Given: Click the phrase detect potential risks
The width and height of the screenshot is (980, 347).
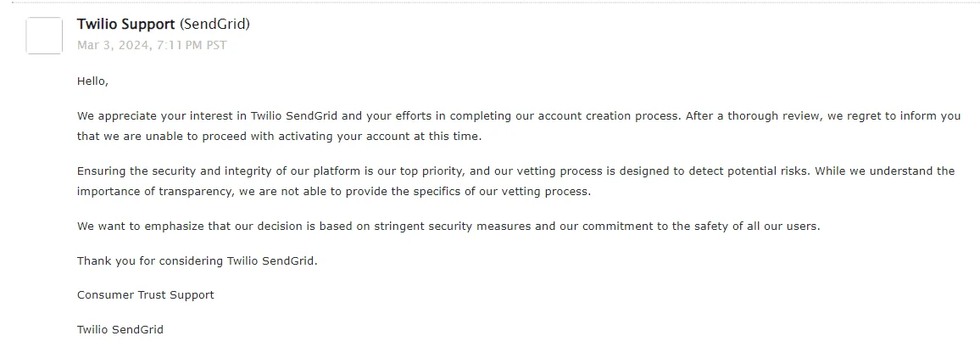Looking at the screenshot, I should [749, 171].
